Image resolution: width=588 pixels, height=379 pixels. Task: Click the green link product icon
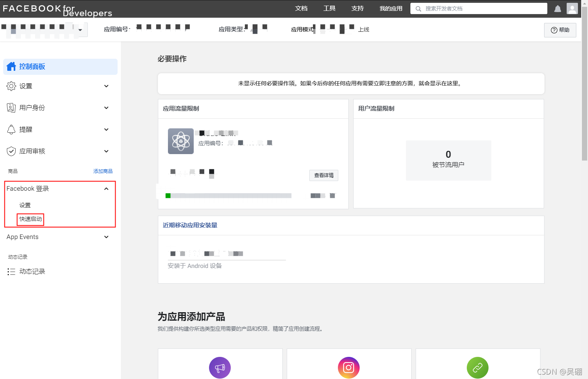(x=478, y=368)
